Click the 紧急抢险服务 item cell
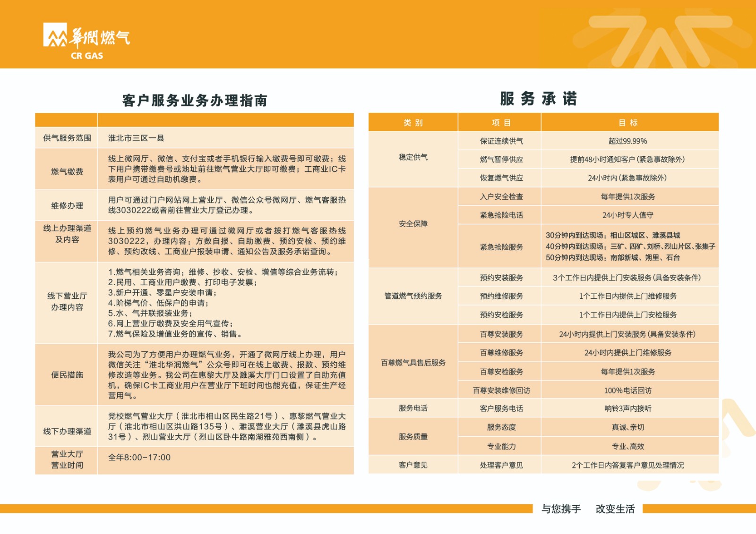756x534 pixels. coord(501,247)
